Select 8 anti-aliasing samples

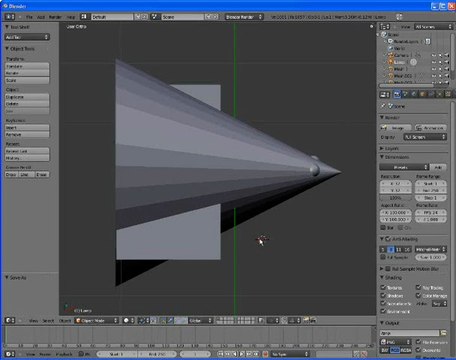point(391,249)
